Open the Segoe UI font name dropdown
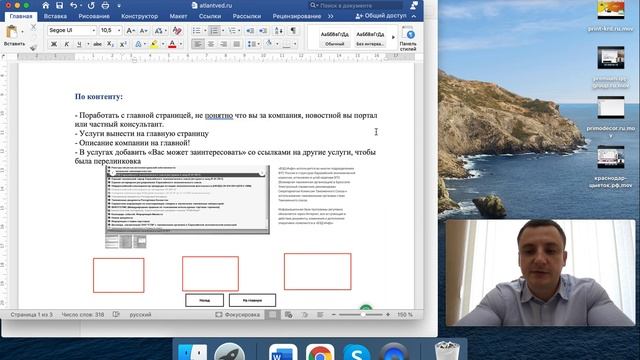The height and width of the screenshot is (360, 640). click(x=93, y=31)
